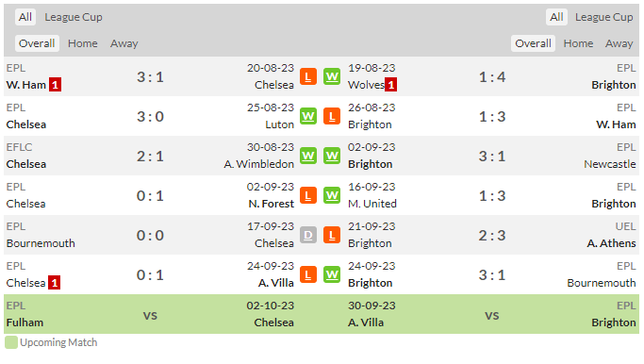Click the win badge for Chelsea vs A. Wimbledon
The width and height of the screenshot is (644, 364).
(x=308, y=156)
